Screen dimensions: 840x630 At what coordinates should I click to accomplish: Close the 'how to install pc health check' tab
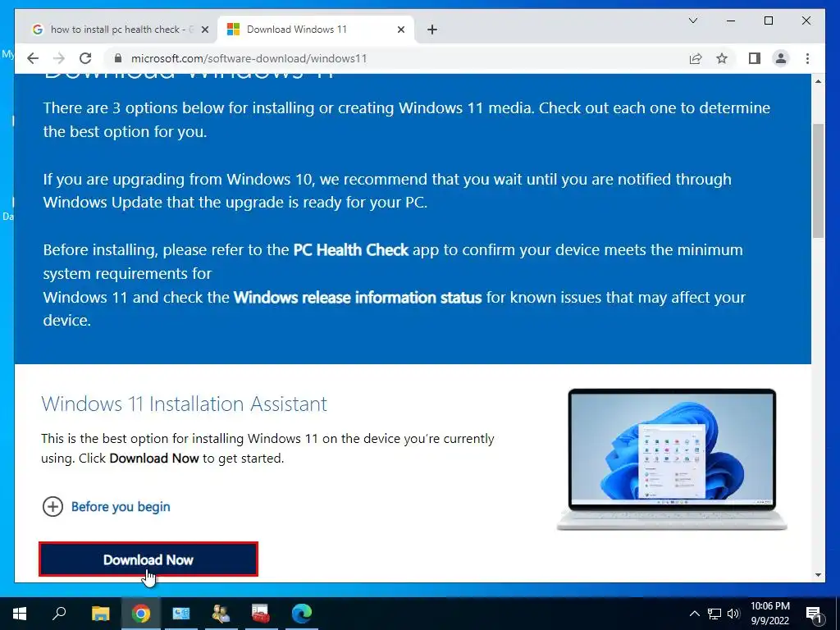pyautogui.click(x=204, y=30)
